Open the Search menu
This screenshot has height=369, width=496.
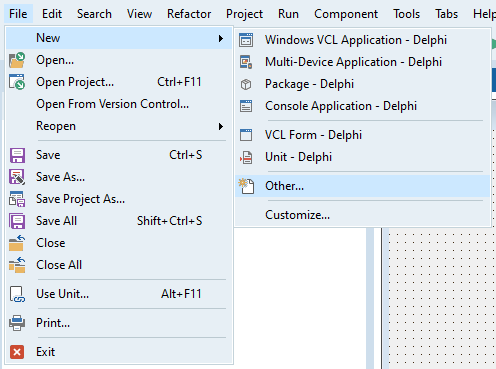point(94,14)
